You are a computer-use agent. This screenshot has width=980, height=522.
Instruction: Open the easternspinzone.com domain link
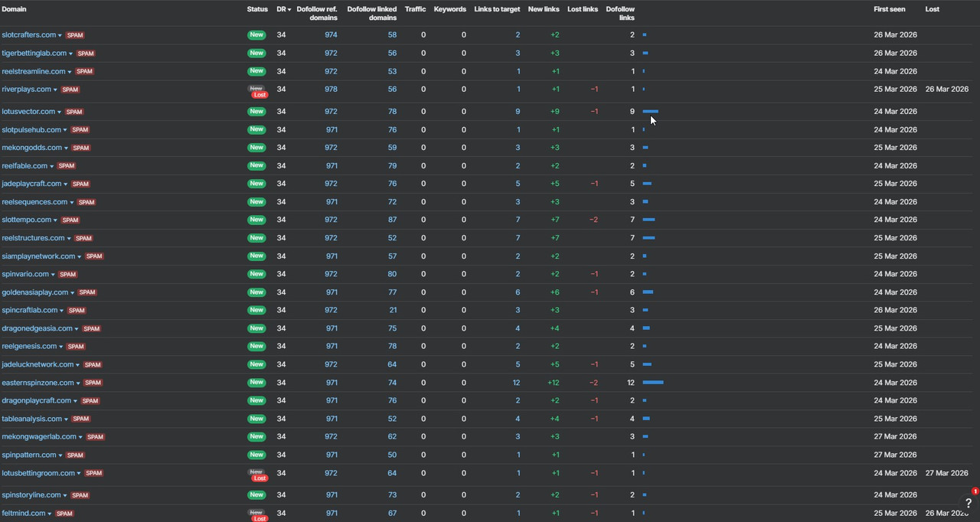coord(38,383)
